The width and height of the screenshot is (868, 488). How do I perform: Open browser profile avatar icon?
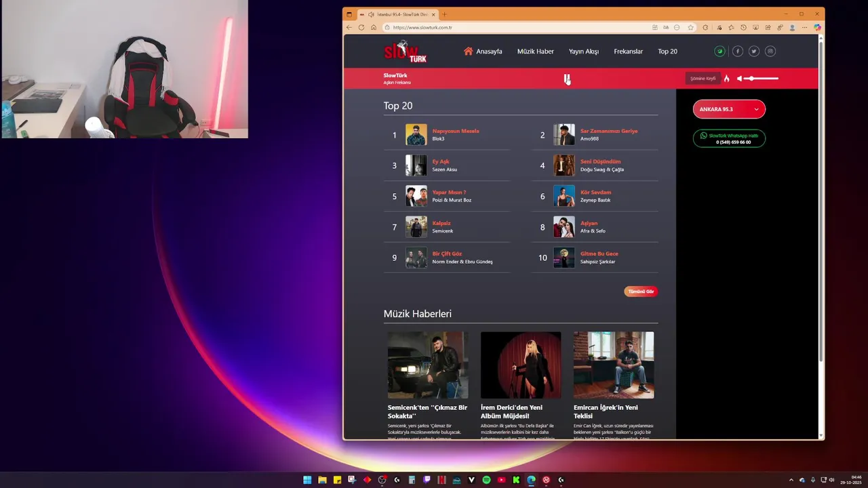point(792,28)
